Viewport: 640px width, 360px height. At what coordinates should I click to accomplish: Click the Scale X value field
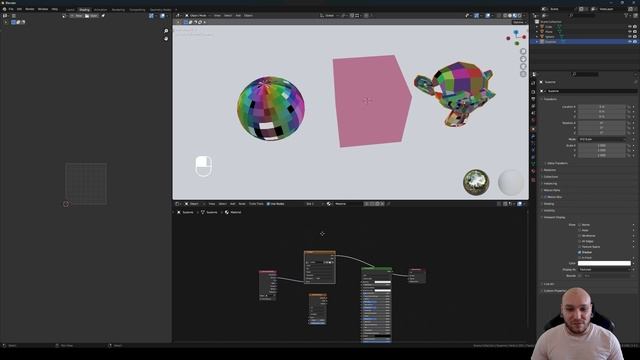pyautogui.click(x=602, y=145)
